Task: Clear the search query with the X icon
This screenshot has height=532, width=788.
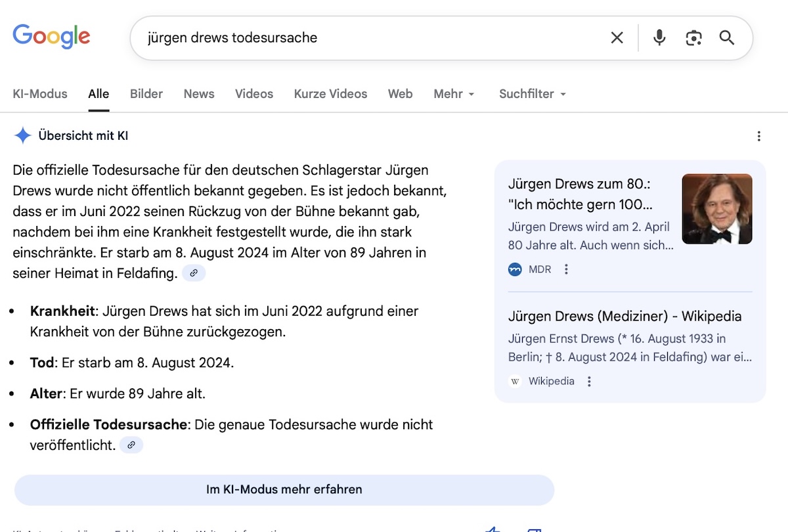Action: coord(617,38)
